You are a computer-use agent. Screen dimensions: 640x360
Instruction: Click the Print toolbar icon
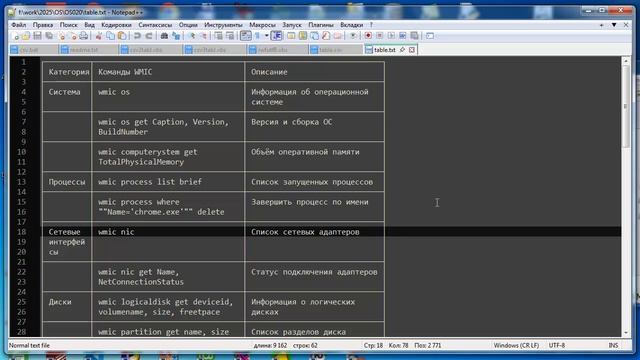click(x=84, y=36)
